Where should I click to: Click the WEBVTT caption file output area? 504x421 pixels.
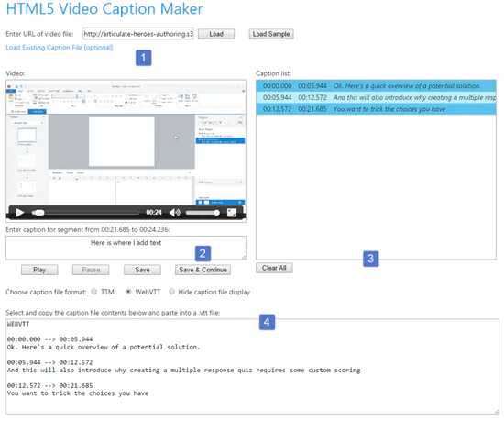click(x=252, y=366)
